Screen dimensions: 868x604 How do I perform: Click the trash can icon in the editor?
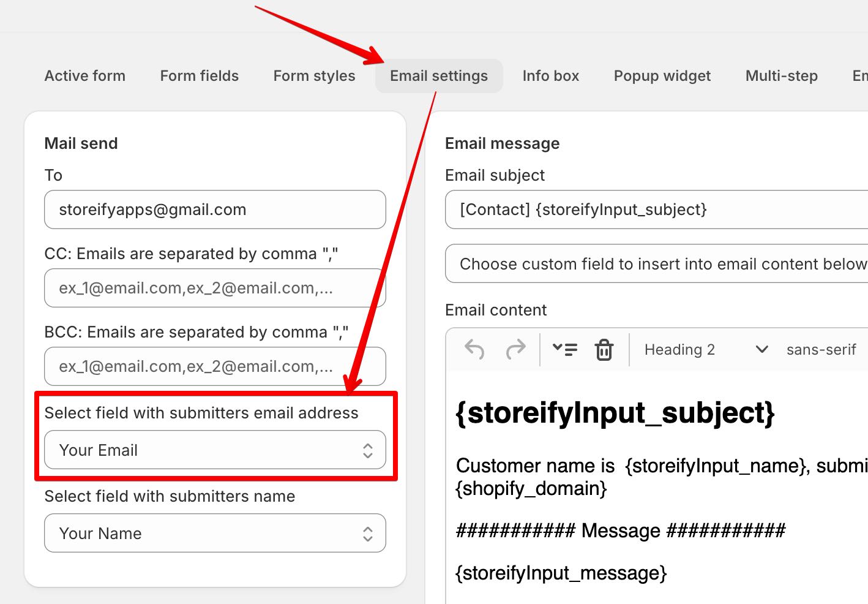click(x=604, y=350)
